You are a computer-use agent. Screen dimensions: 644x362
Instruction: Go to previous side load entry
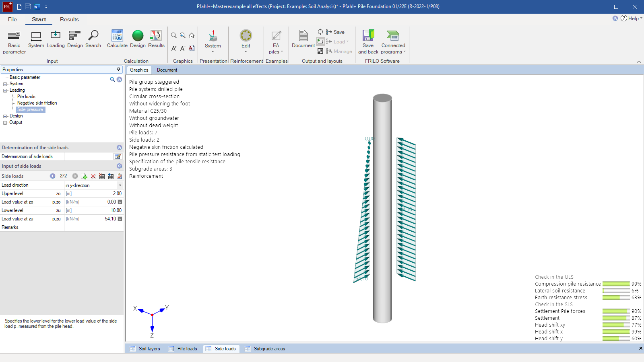point(53,176)
